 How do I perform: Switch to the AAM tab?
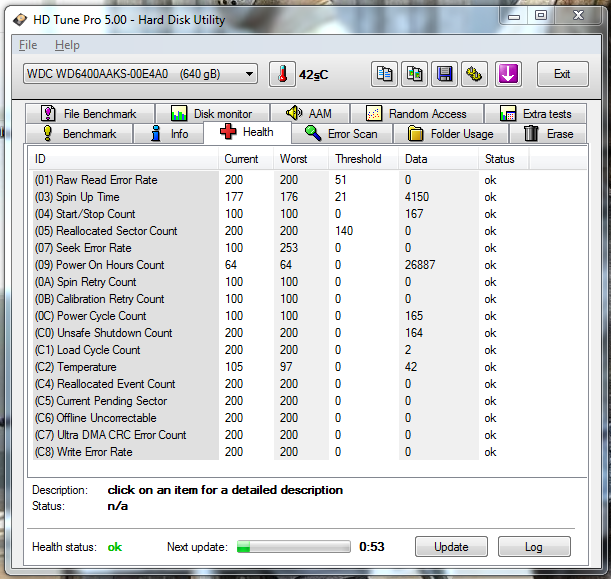click(310, 114)
